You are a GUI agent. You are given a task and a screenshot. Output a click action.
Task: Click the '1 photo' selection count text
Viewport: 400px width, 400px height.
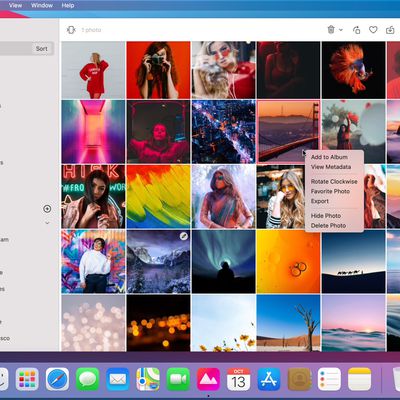pos(91,30)
